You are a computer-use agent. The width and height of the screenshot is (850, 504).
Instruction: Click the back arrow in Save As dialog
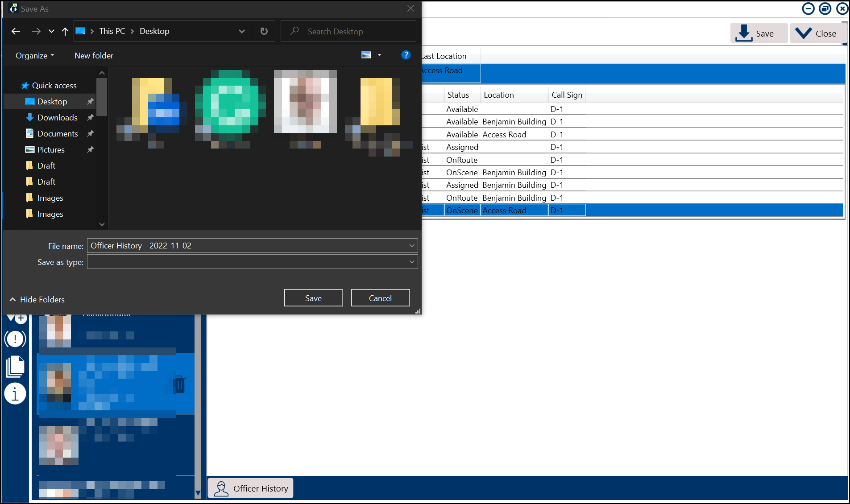click(16, 31)
